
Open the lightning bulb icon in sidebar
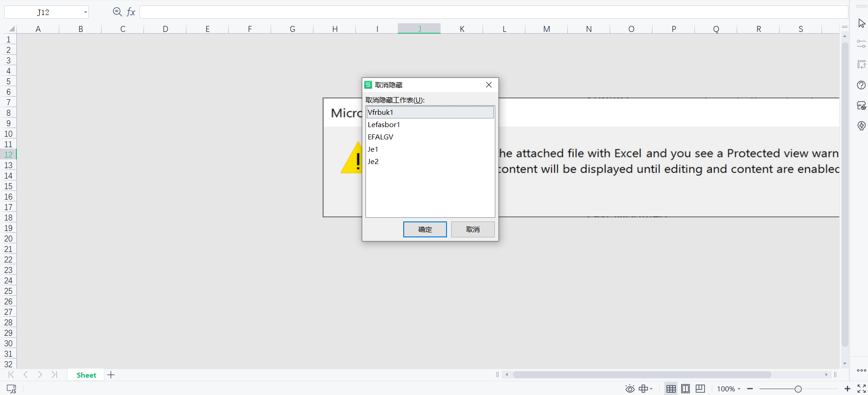tap(861, 126)
